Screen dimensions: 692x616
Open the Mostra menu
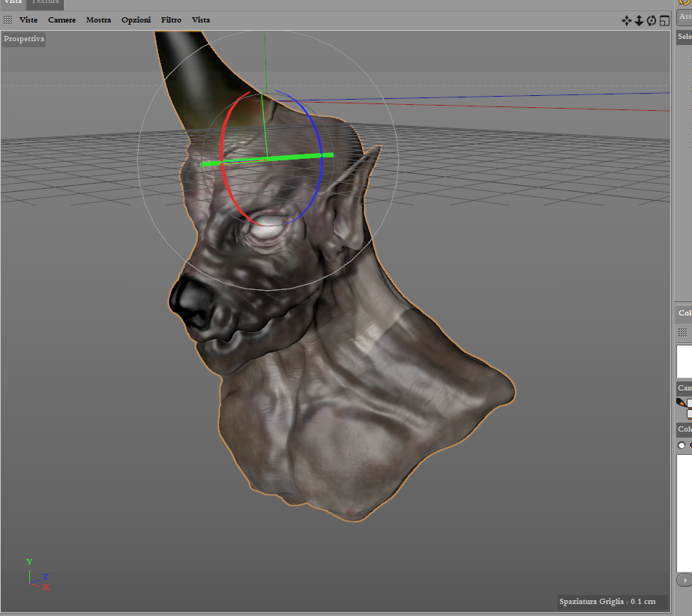[x=98, y=20]
